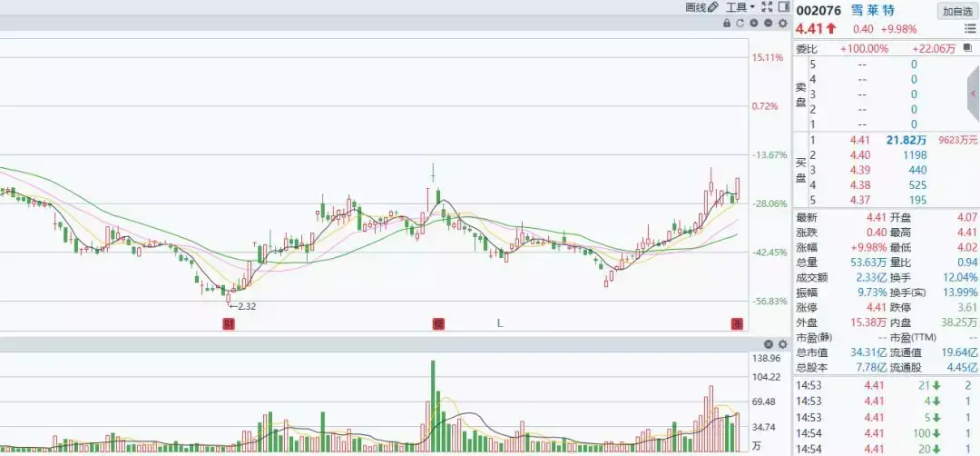The image size is (980, 456).
Task: Open K-line chart settings gear
Action: point(782,23)
